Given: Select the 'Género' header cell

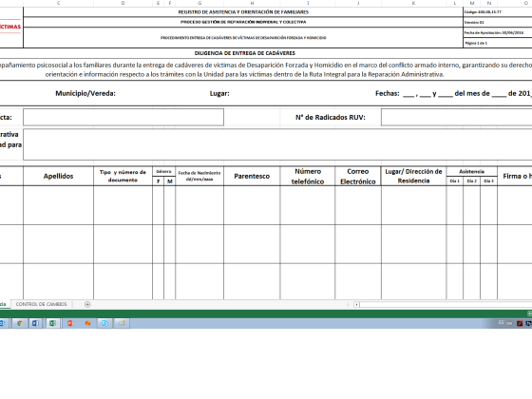Looking at the screenshot, I should click(x=163, y=171).
